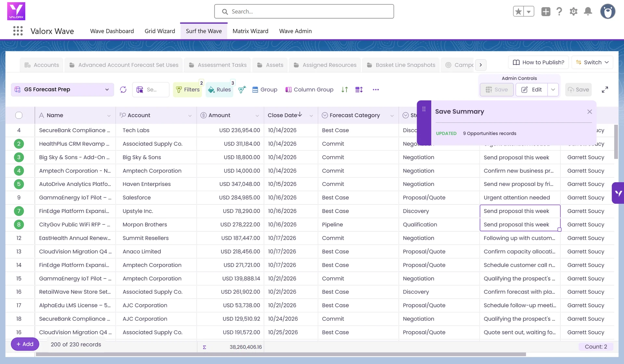Click the global search field
The width and height of the screenshot is (624, 364).
pos(304,11)
